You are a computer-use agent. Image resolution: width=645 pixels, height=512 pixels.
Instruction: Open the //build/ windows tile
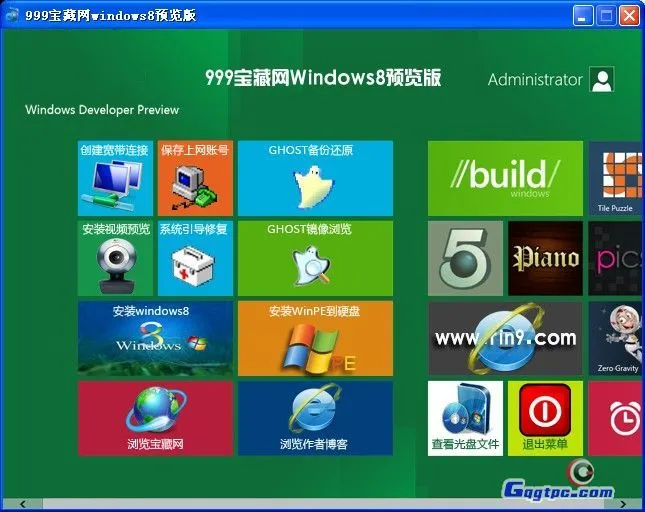click(x=505, y=178)
